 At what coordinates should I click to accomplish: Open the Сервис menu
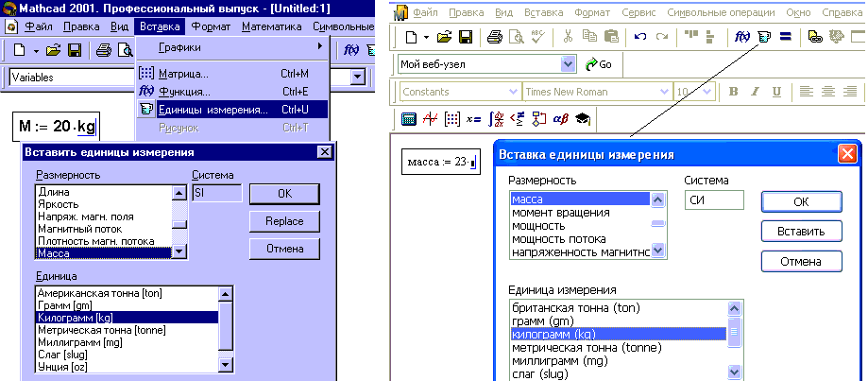pos(638,12)
